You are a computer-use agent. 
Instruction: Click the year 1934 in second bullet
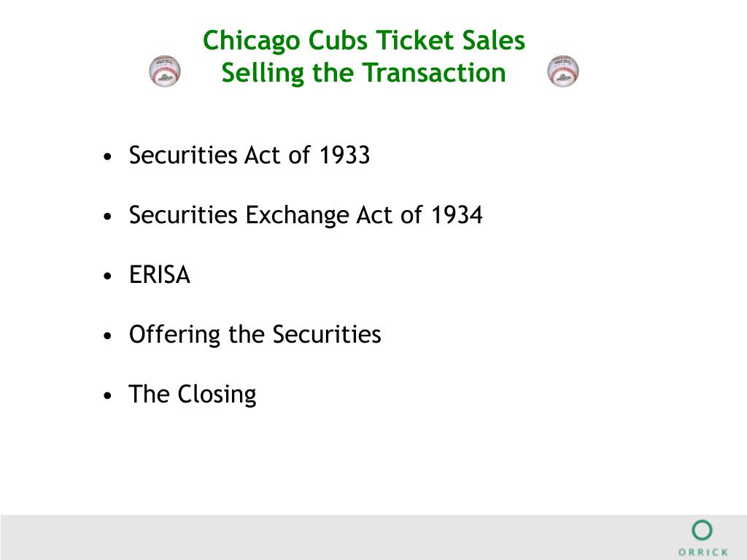click(x=457, y=215)
